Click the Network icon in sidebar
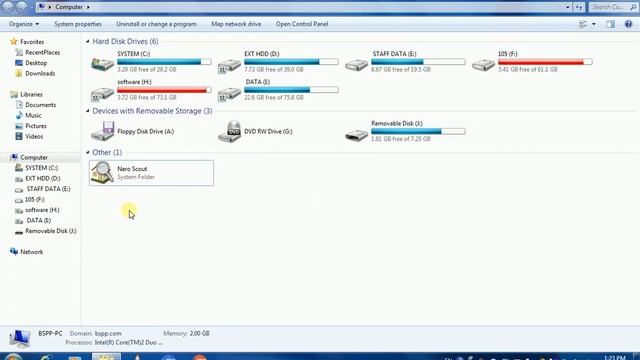The image size is (640, 360). point(13,252)
